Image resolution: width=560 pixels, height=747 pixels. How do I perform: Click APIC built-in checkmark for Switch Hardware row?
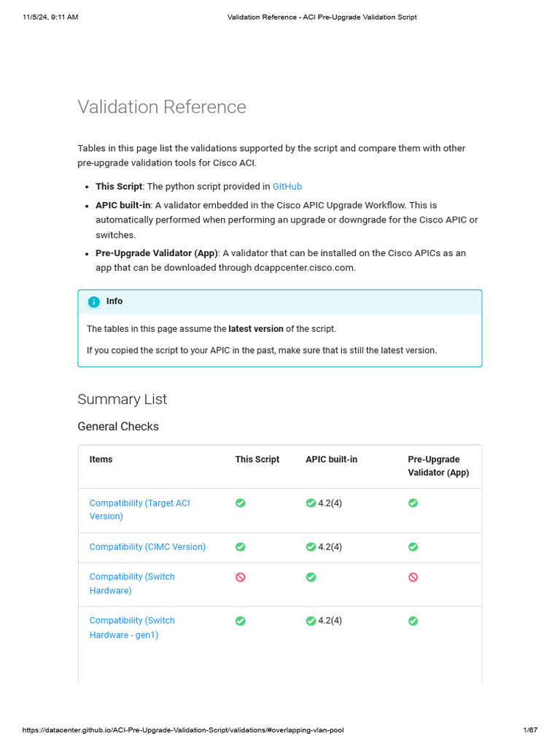click(x=311, y=577)
